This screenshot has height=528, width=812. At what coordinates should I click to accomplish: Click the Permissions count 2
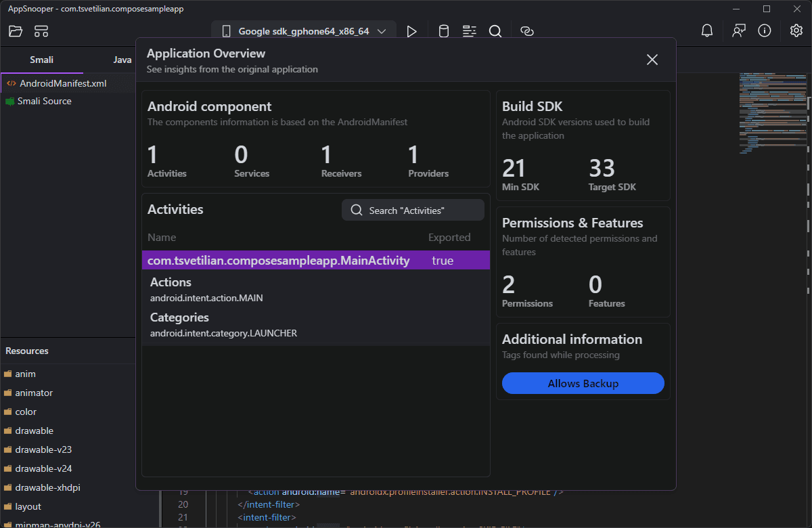pos(508,284)
